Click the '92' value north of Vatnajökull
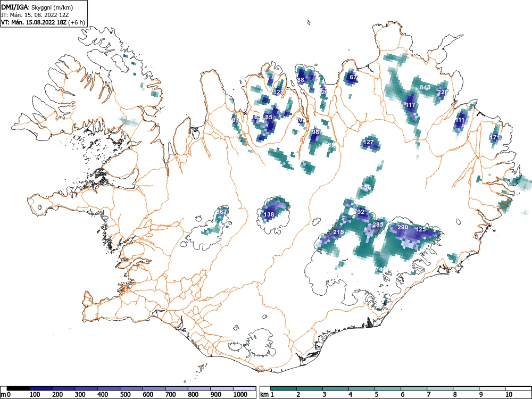The width and height of the screenshot is (532, 399). click(361, 212)
